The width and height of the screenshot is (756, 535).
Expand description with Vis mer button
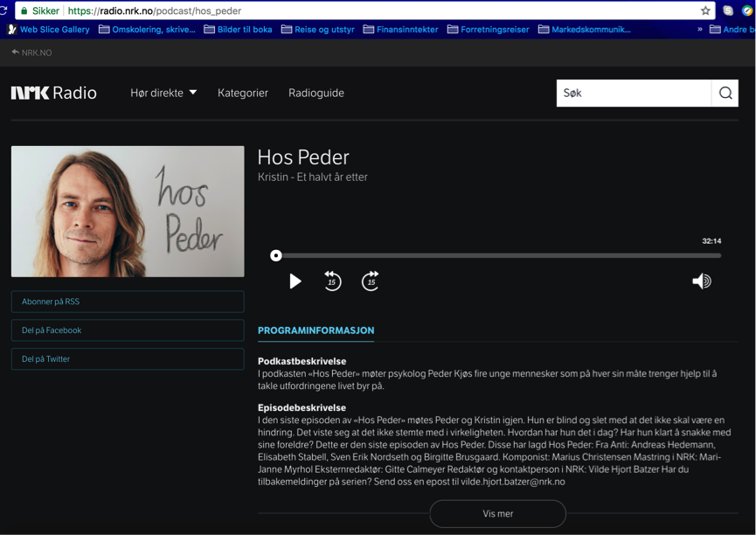click(497, 514)
